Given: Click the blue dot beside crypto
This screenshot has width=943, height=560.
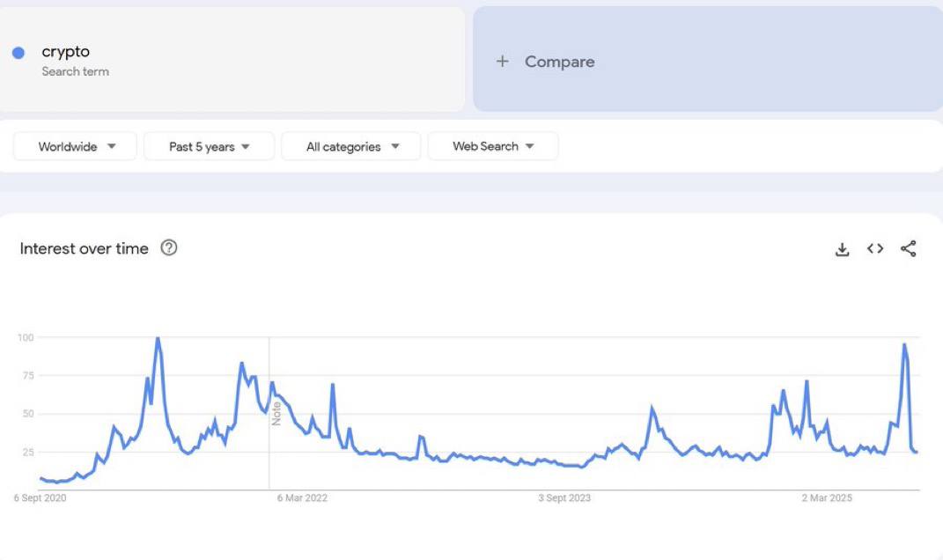Looking at the screenshot, I should click(x=18, y=53).
